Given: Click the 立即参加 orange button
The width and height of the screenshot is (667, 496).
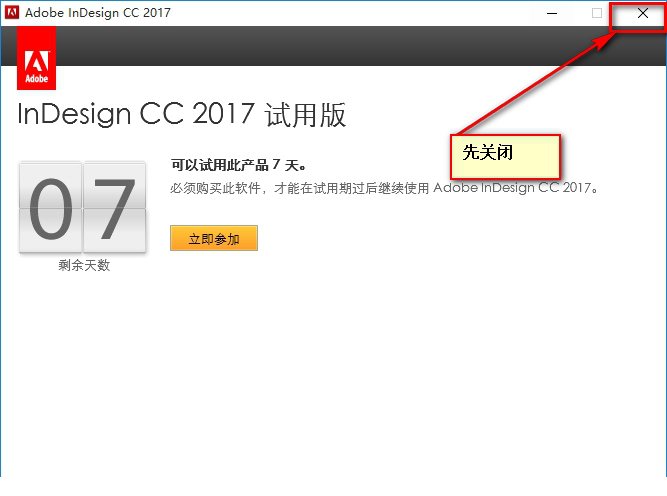Looking at the screenshot, I should (214, 238).
